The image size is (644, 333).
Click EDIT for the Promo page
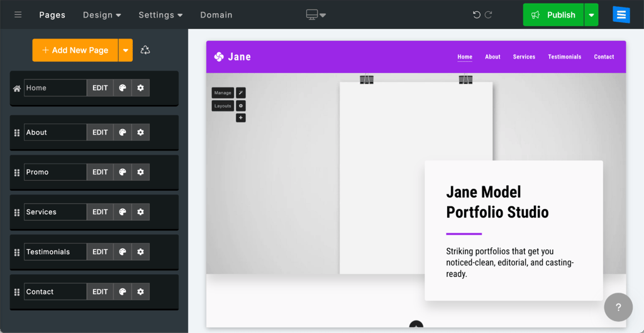tap(100, 172)
